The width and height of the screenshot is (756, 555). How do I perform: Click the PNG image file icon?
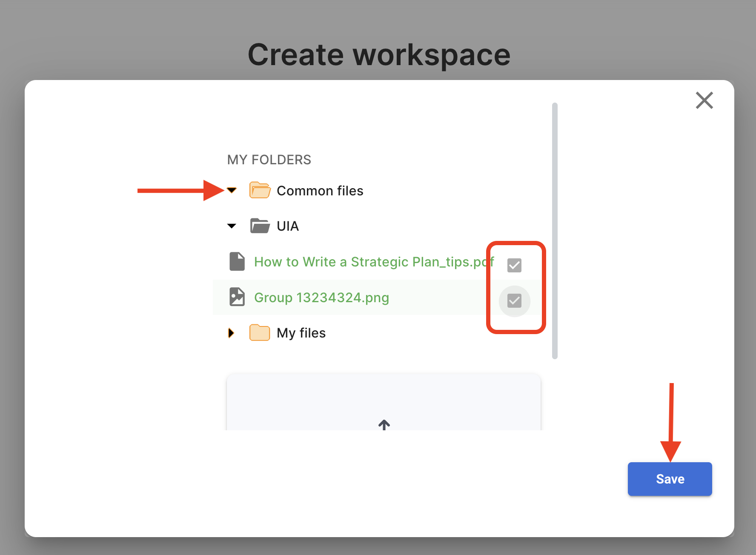point(237,297)
